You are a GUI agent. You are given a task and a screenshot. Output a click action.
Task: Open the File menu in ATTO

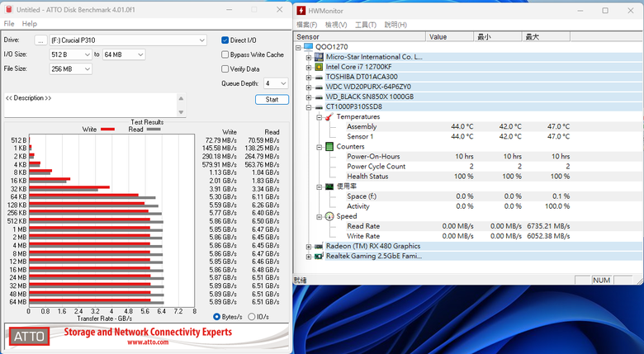click(x=9, y=24)
